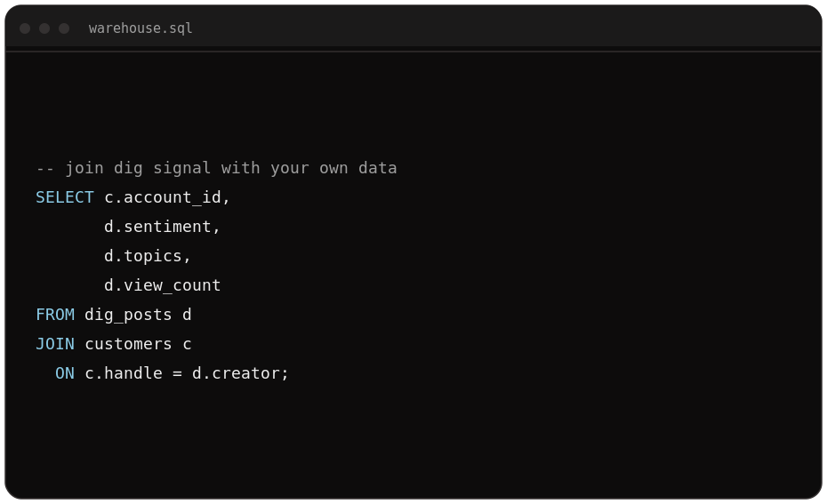
Task: Click the dig_posts table name
Action: 128,316
